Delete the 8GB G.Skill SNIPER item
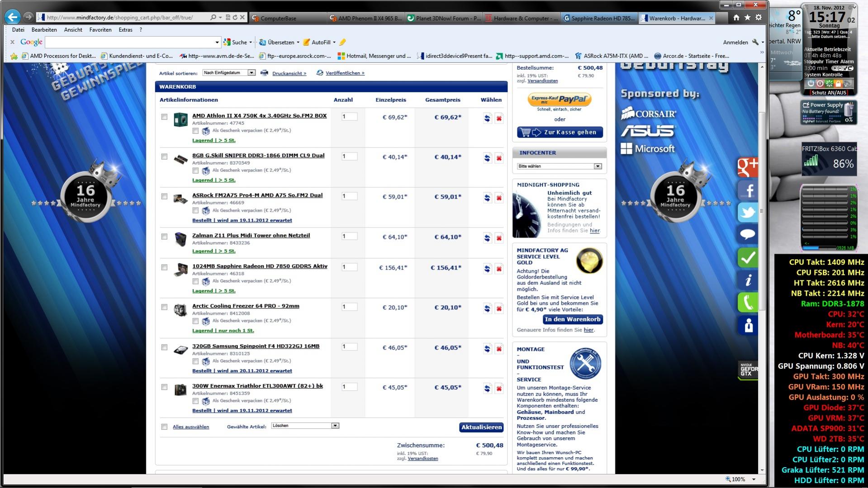868x488 pixels. (499, 158)
